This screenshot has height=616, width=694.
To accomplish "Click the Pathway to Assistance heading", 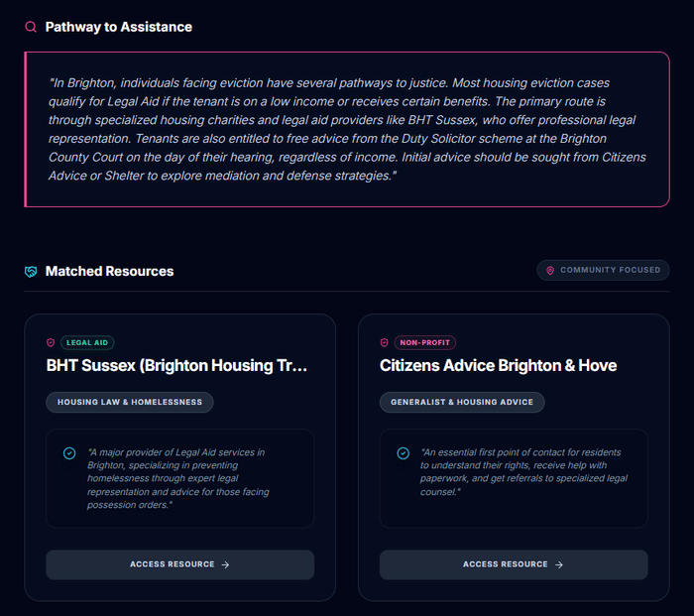I will pos(119,27).
